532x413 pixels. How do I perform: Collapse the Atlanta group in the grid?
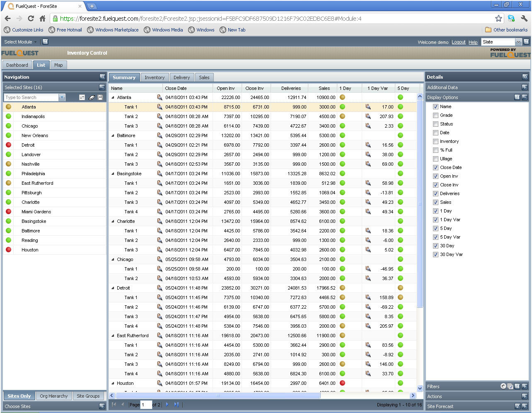(113, 98)
